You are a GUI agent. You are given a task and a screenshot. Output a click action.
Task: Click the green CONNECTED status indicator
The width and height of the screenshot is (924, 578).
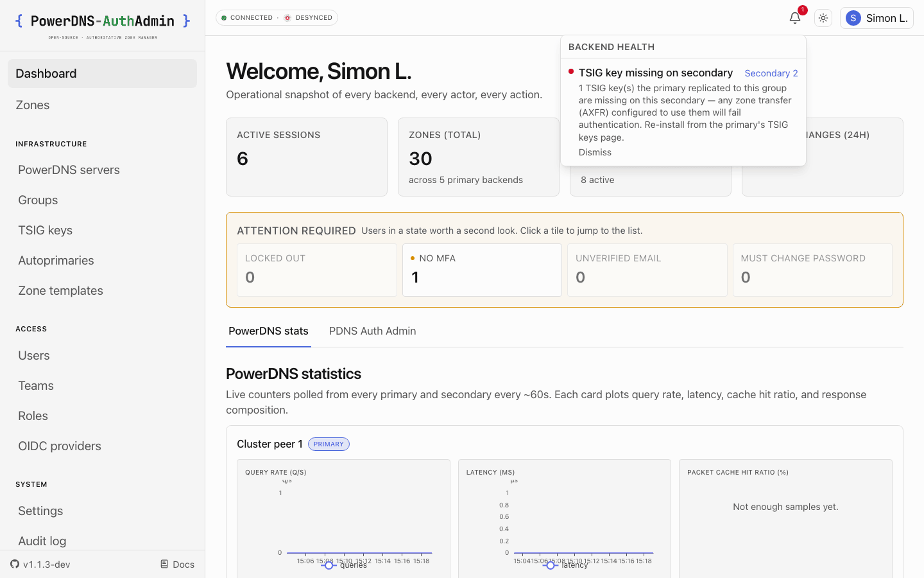click(x=224, y=18)
